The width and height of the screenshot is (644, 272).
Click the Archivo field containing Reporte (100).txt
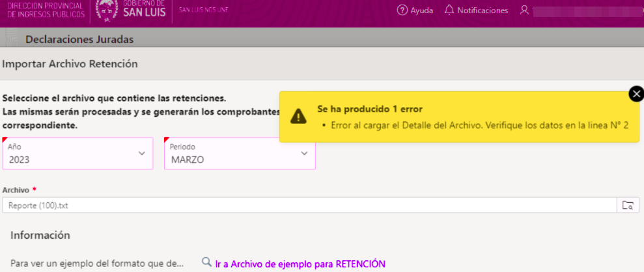pos(310,205)
